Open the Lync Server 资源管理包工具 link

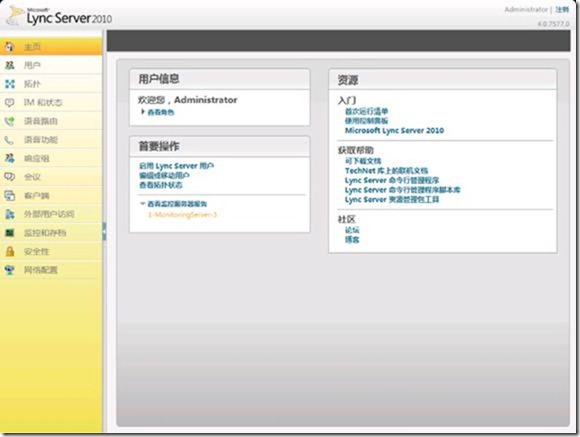(392, 199)
